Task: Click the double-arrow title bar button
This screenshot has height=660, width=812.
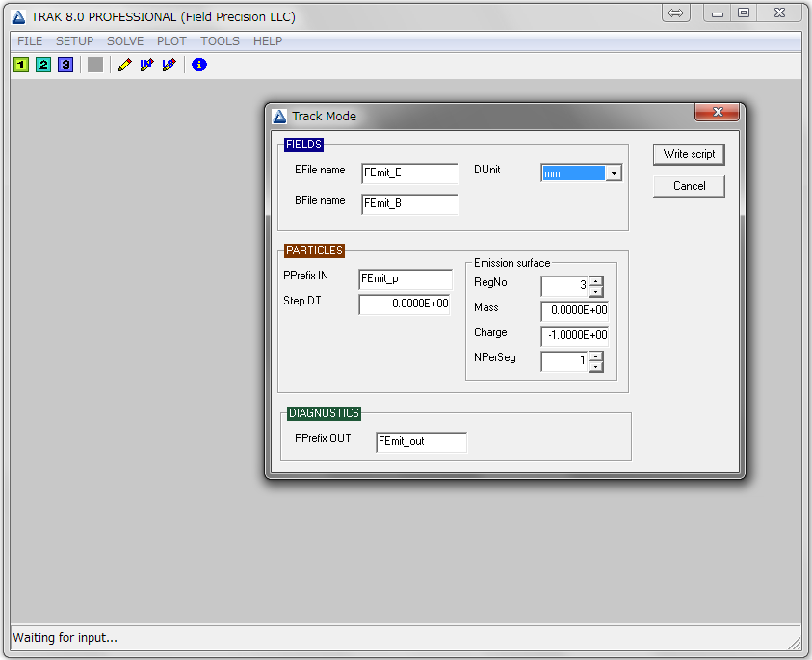Action: [x=676, y=13]
